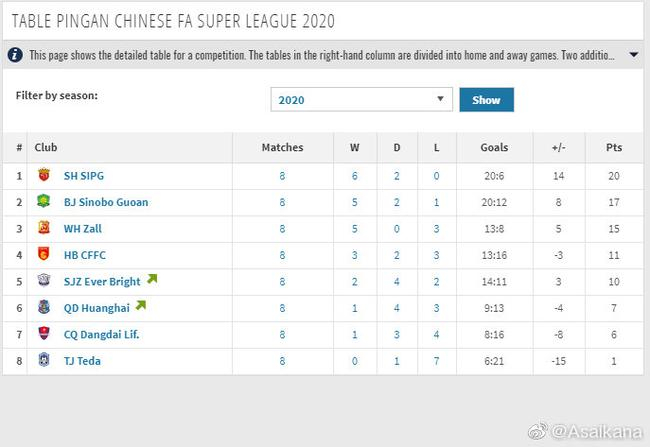The image size is (650, 447).
Task: Click the HB CFFC club crest
Action: [42, 254]
